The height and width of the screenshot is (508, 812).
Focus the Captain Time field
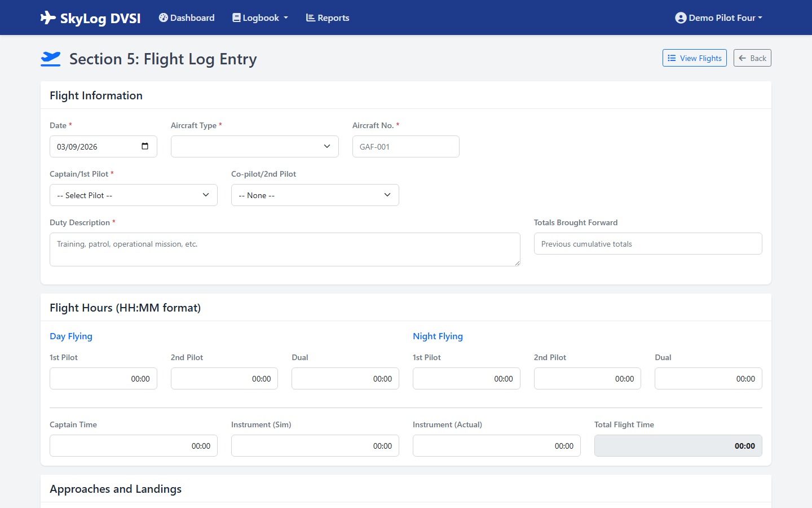point(134,446)
